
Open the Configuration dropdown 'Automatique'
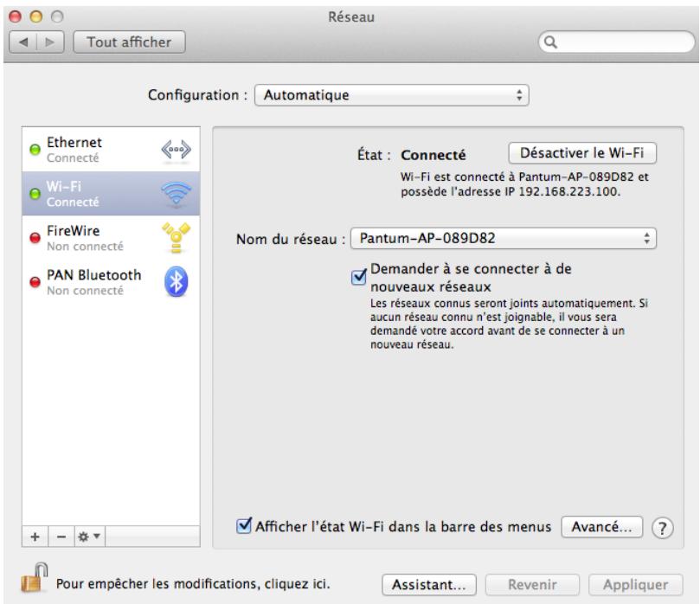point(392,94)
